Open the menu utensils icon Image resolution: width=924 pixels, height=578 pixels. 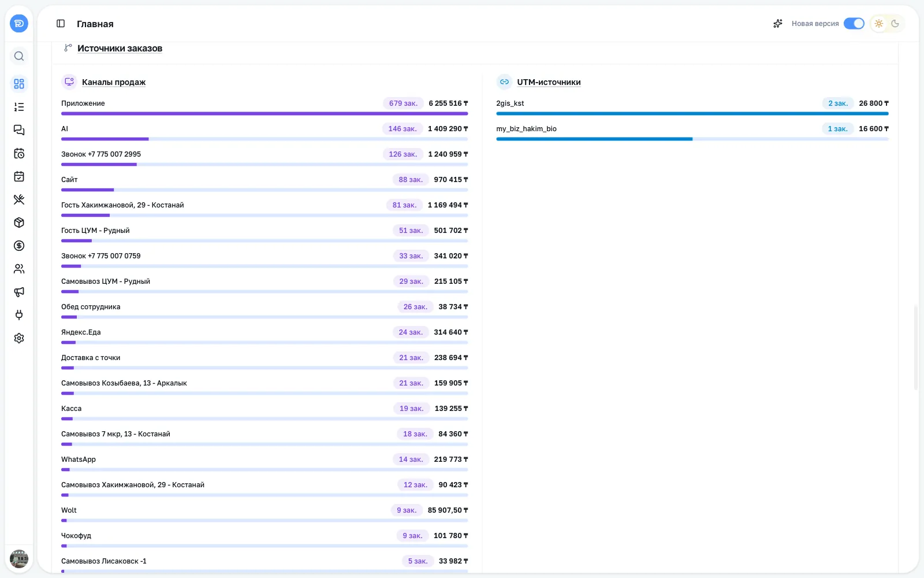(19, 199)
